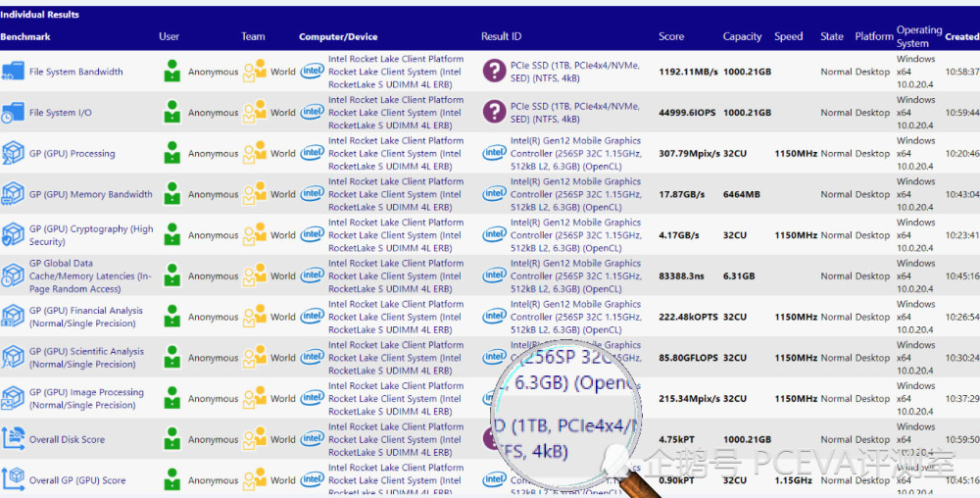
Task: Sort by the User column header
Action: pos(170,37)
